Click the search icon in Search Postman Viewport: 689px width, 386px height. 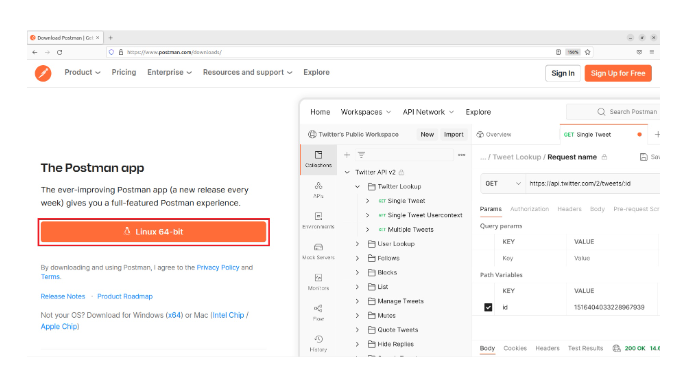tap(601, 112)
